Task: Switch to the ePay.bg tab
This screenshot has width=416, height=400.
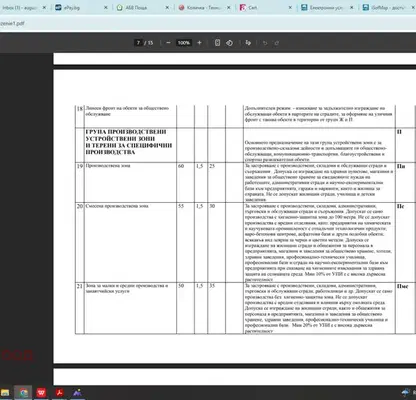Action: (x=80, y=7)
